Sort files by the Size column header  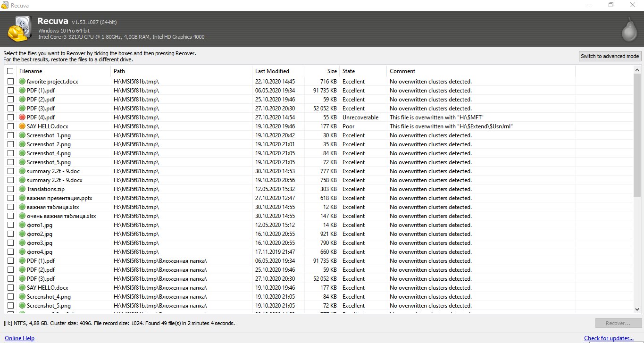pos(322,71)
